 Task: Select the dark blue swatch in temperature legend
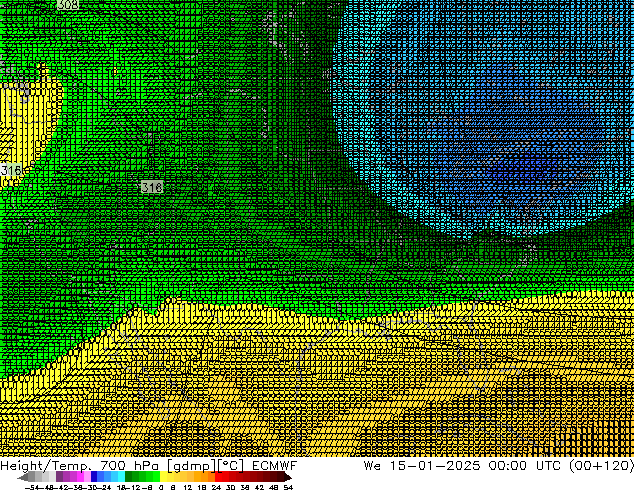click(94, 476)
